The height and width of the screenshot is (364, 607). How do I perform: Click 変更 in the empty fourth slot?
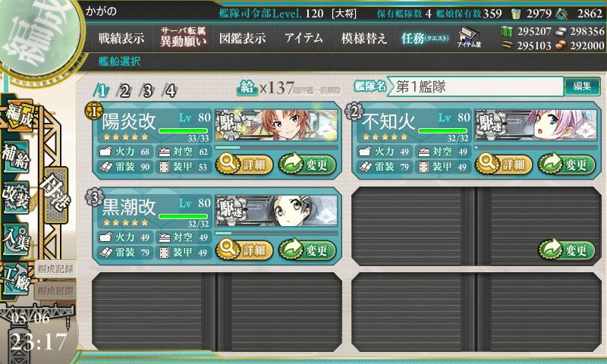tap(566, 250)
